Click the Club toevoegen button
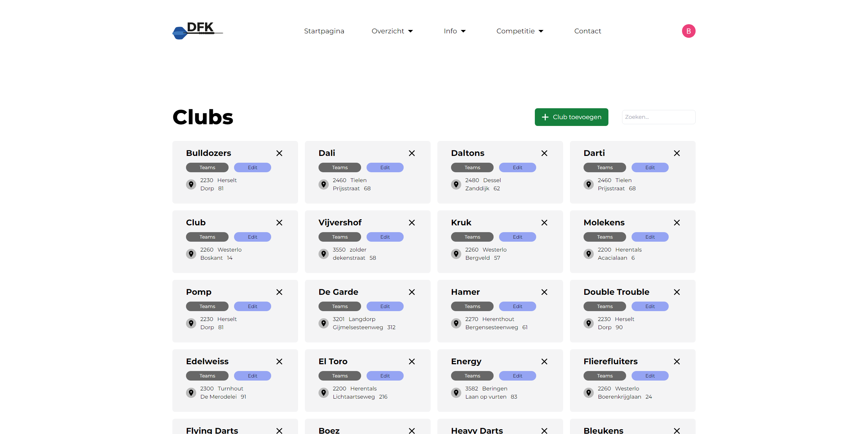 pyautogui.click(x=571, y=117)
